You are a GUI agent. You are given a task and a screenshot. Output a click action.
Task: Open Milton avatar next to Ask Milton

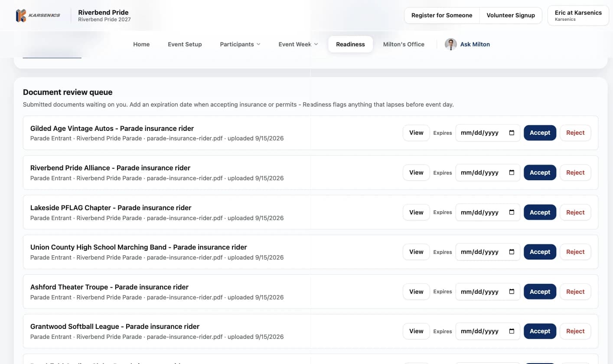[x=451, y=44]
